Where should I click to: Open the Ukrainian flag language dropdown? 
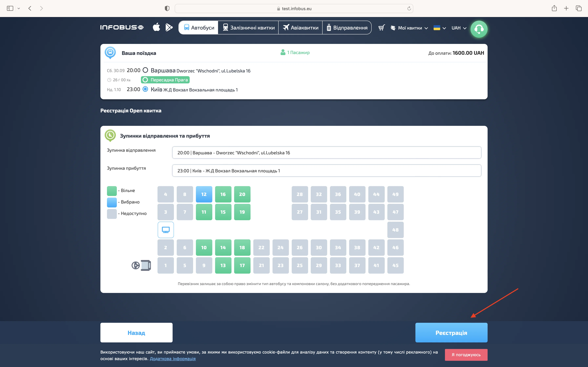click(x=439, y=28)
